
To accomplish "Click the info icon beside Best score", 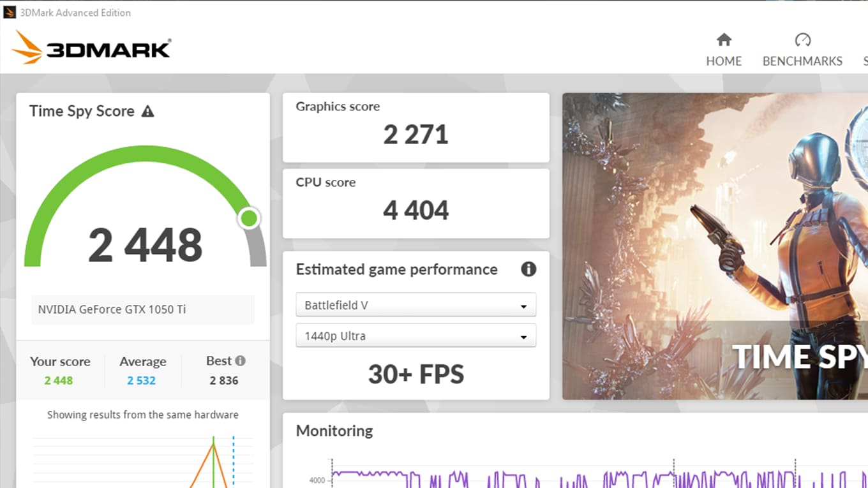I will 240,360.
